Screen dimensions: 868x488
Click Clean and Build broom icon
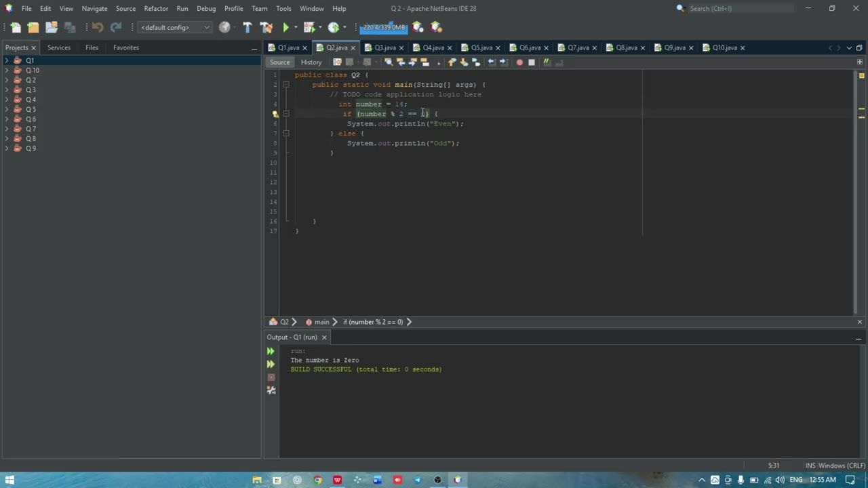pos(267,27)
